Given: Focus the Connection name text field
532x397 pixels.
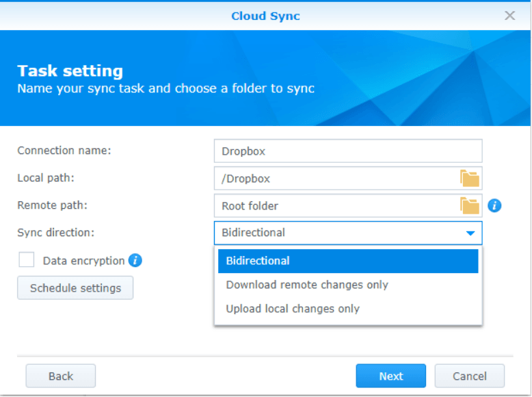Looking at the screenshot, I should [347, 151].
